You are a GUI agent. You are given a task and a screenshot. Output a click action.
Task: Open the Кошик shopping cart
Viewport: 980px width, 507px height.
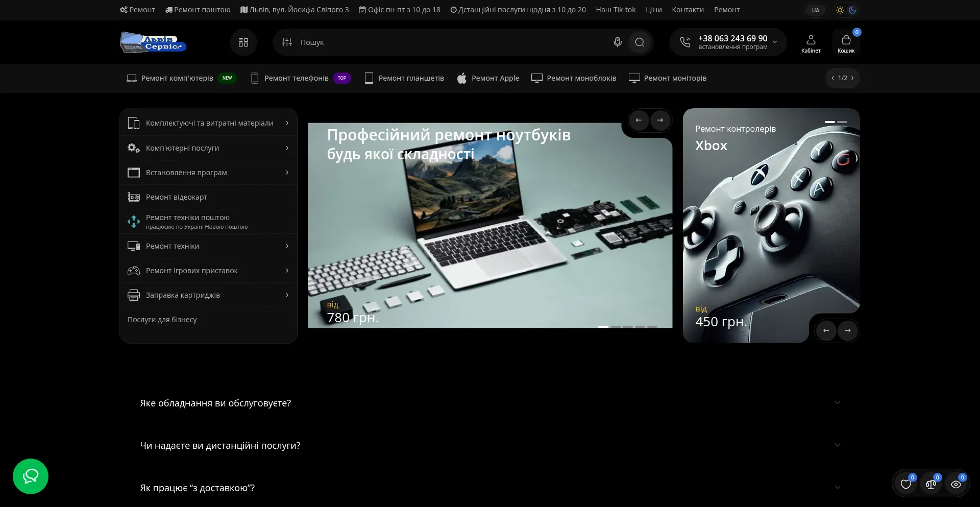(846, 43)
